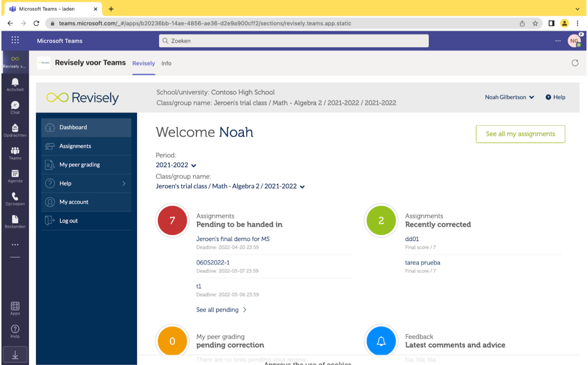The width and height of the screenshot is (588, 365).
Task: Click the refresh icon in Revisely tab header
Action: [575, 63]
